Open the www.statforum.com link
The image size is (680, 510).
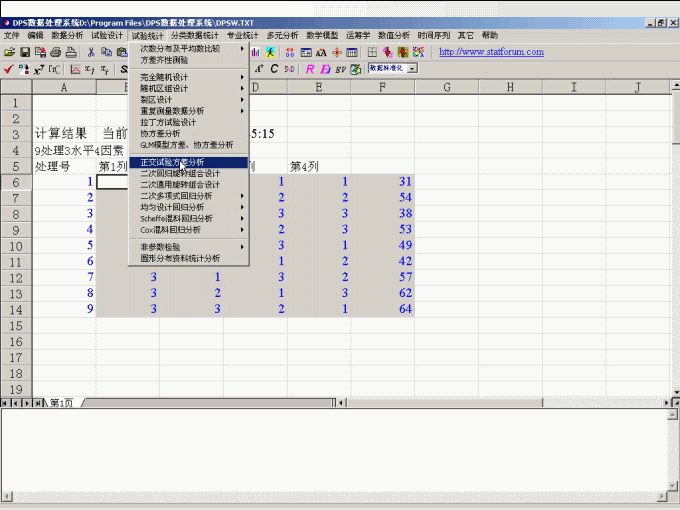(x=491, y=52)
